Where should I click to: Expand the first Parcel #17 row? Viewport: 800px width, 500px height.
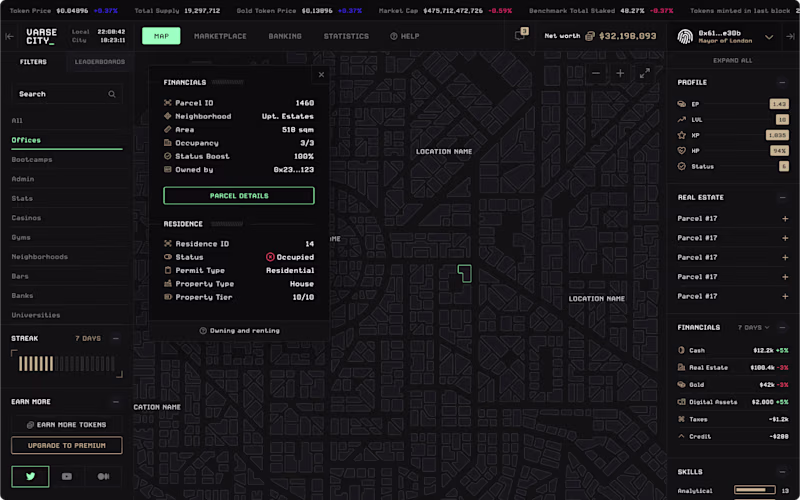pos(785,218)
